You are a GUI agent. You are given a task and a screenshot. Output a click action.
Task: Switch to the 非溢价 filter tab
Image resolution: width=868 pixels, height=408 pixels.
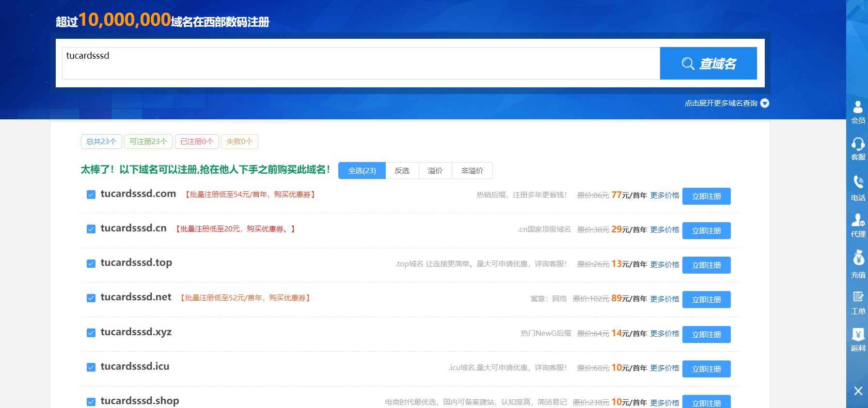[x=472, y=171]
